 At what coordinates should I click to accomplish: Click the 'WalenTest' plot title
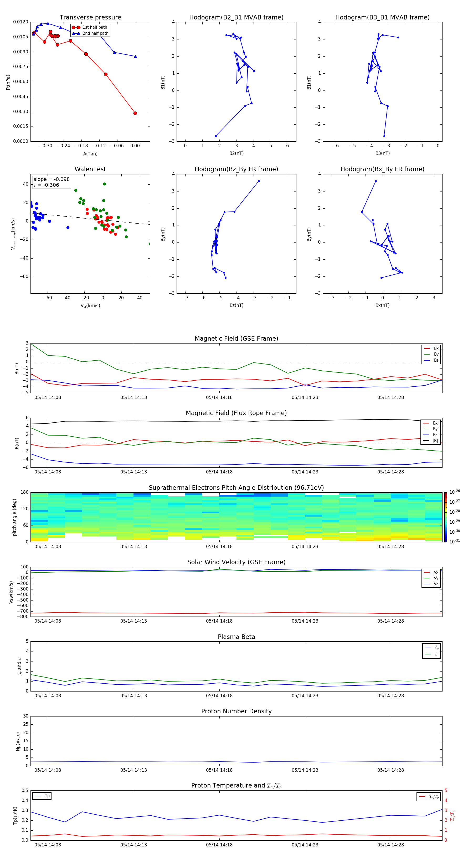(90, 169)
